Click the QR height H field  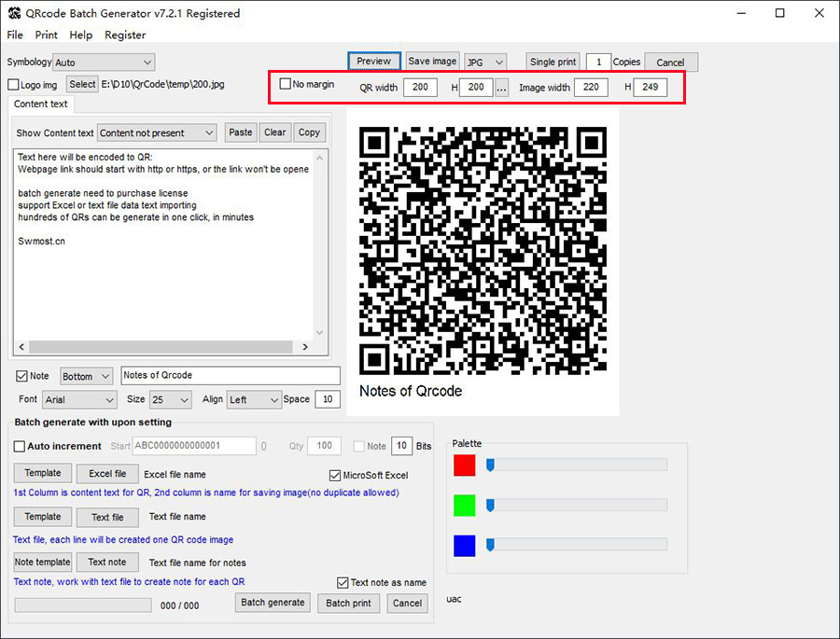pyautogui.click(x=476, y=87)
